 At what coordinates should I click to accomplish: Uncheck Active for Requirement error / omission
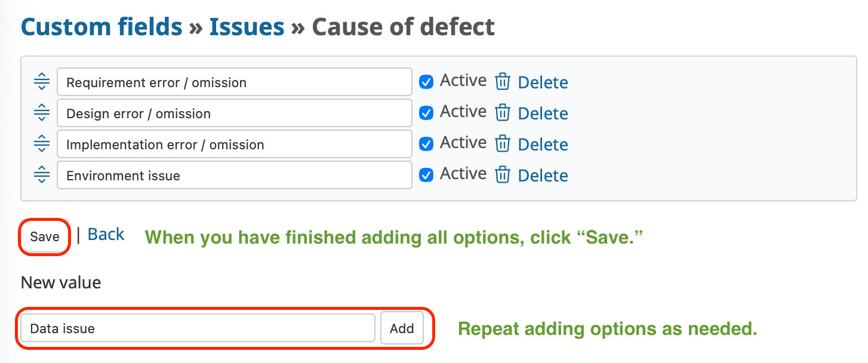pos(426,82)
